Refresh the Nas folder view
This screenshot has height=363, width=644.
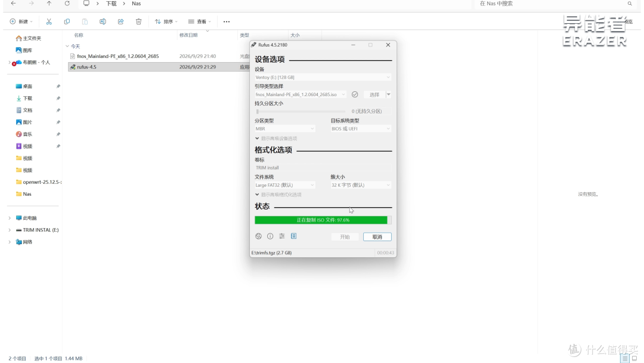click(x=67, y=4)
